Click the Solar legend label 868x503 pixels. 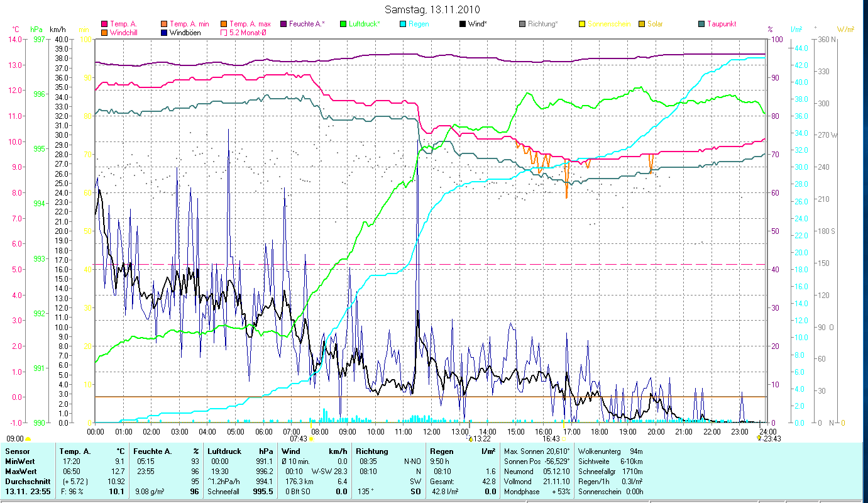(655, 25)
